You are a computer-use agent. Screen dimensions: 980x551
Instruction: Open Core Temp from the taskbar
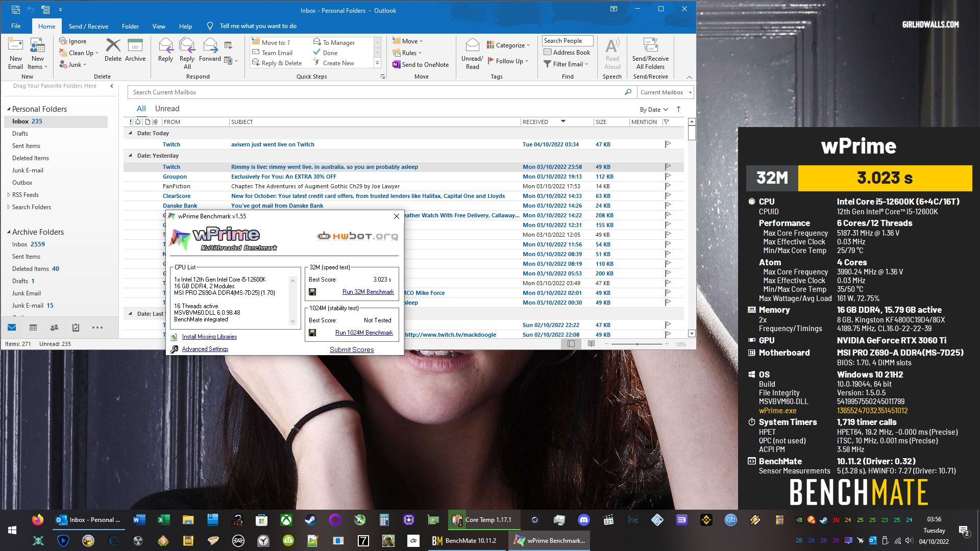[484, 520]
